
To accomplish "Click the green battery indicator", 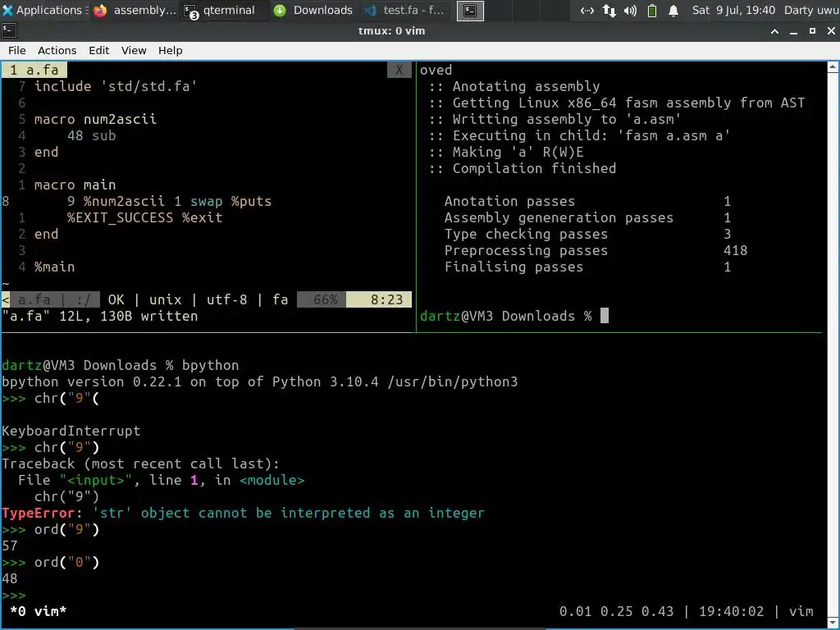I will [x=652, y=10].
